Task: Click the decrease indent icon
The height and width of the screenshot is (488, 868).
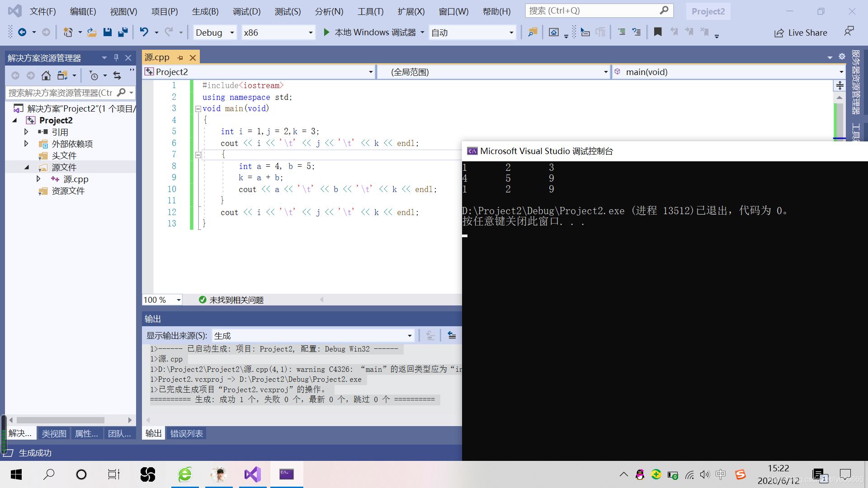Action: (x=622, y=32)
